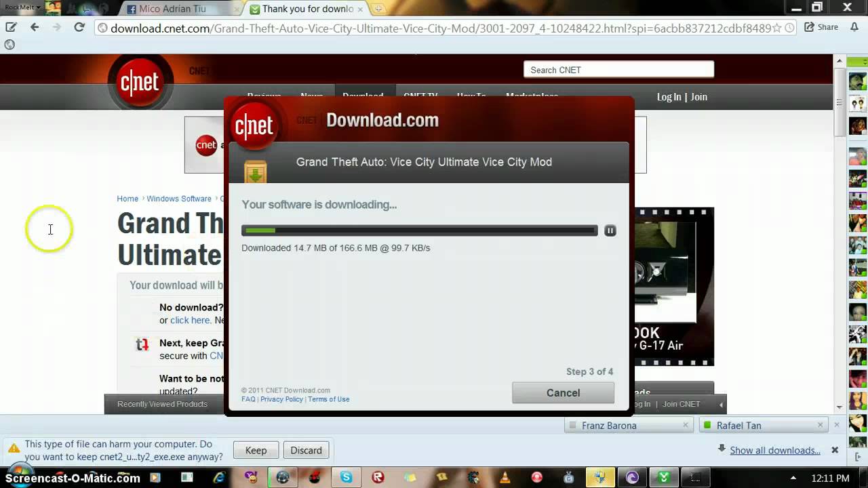Image resolution: width=868 pixels, height=488 pixels.
Task: Click the page scrollbar thumb
Action: point(839,102)
